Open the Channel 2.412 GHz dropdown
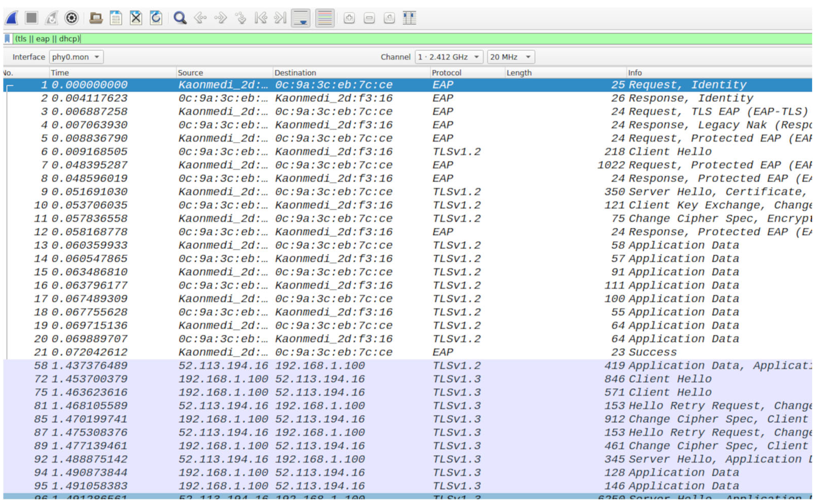 click(449, 57)
